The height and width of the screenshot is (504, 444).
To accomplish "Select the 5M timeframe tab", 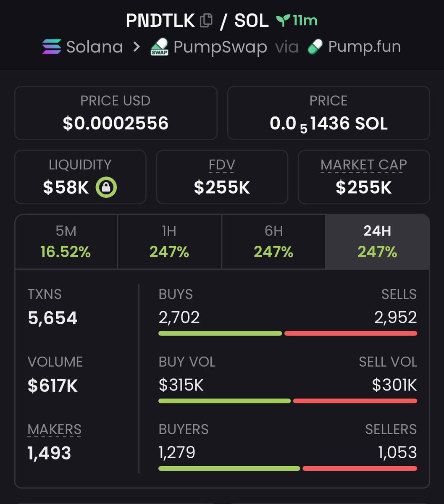I will (x=66, y=241).
